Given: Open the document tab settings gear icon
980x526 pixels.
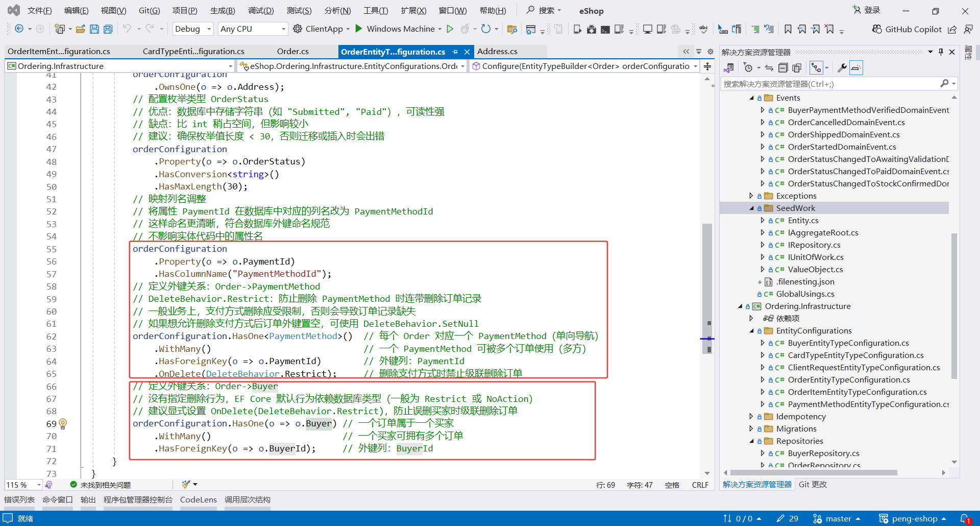Looking at the screenshot, I should pos(710,52).
